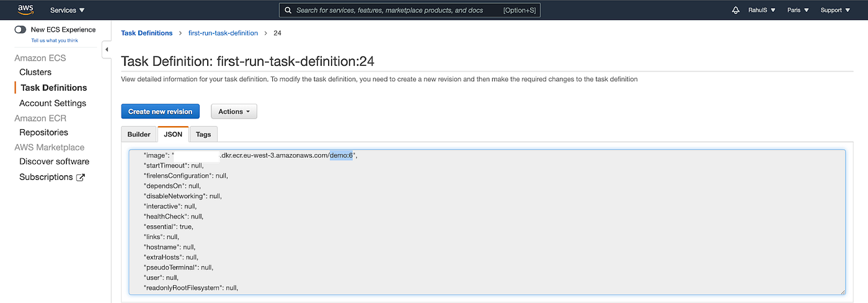Open the AWS home logo
Viewport: 868px width, 303px height.
[x=25, y=9]
